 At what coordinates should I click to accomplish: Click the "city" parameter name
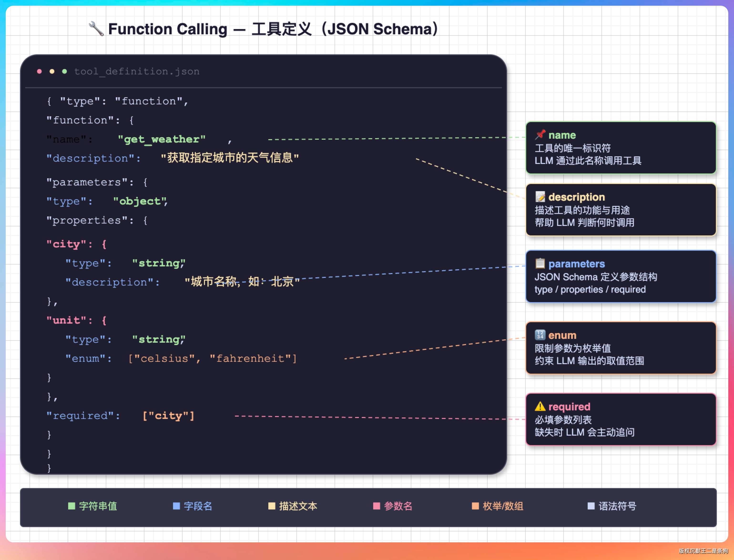click(66, 244)
